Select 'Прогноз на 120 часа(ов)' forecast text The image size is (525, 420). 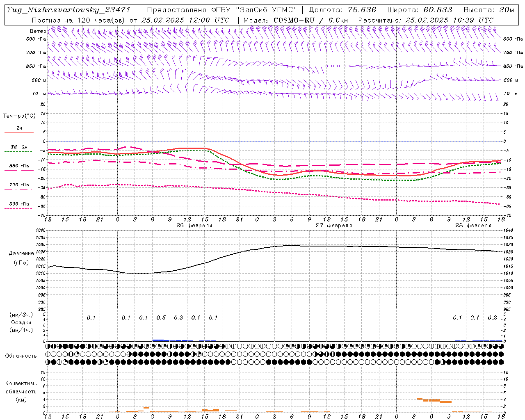pos(79,20)
